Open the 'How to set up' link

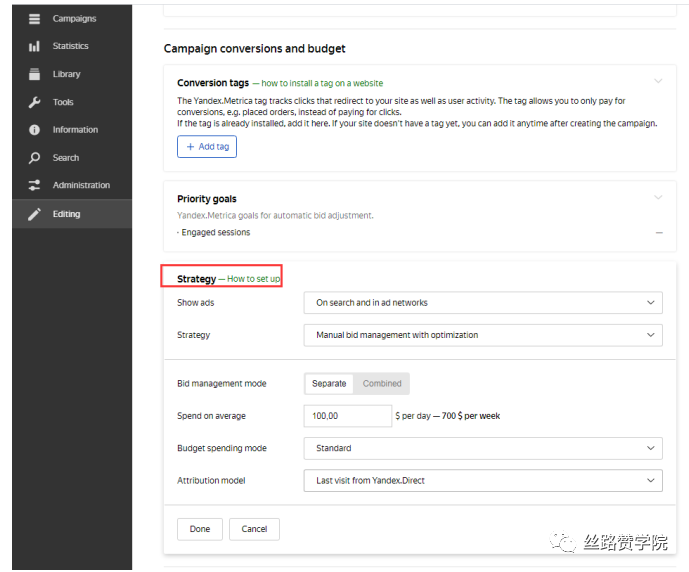click(x=254, y=279)
